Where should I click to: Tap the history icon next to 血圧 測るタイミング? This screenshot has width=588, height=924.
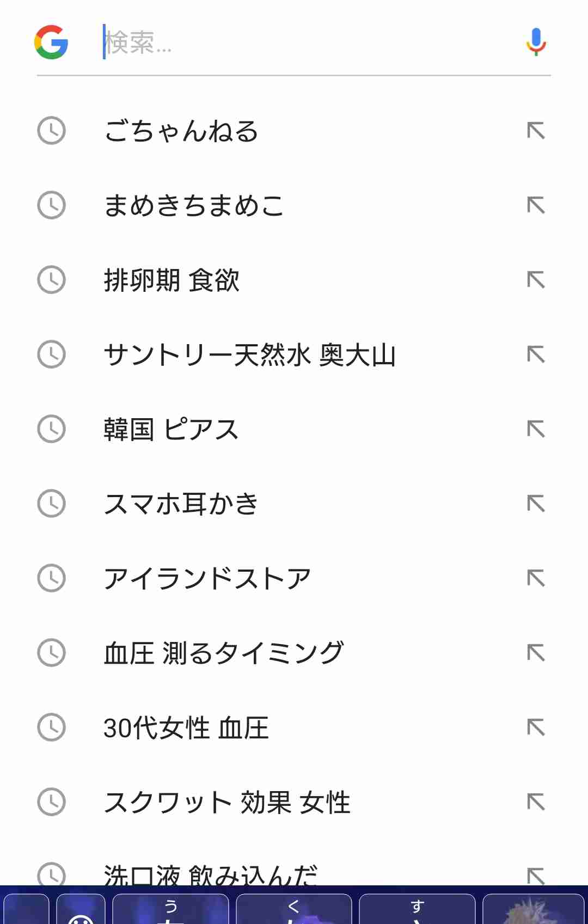(x=51, y=653)
